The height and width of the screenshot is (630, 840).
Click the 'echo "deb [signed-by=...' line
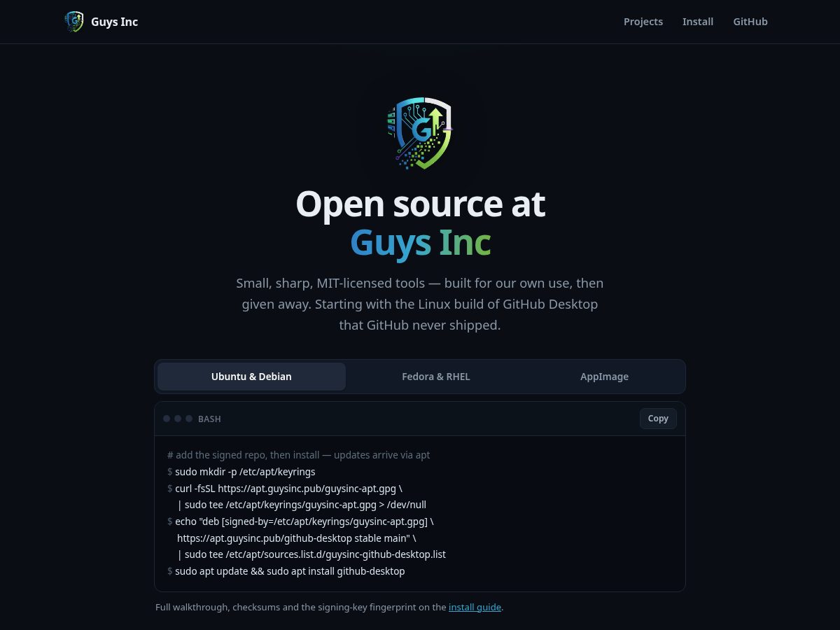(301, 521)
